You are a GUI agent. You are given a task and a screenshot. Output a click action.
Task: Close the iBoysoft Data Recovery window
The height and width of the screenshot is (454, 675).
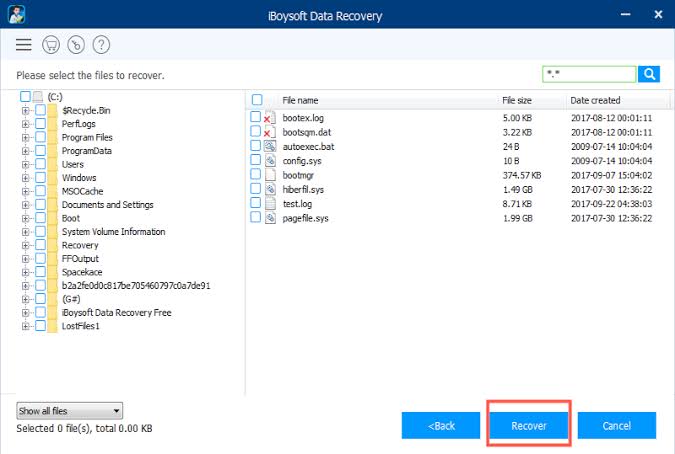pyautogui.click(x=658, y=14)
